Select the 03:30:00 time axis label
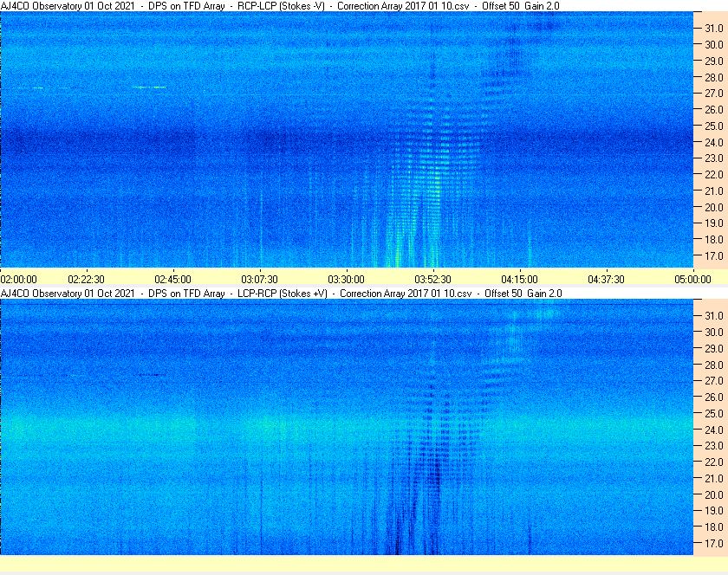The width and height of the screenshot is (728, 575). pos(347,280)
